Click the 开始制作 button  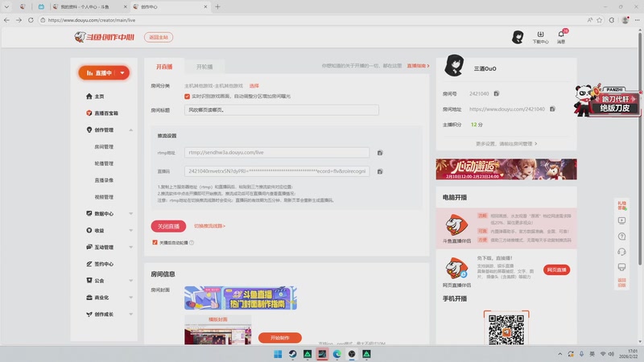280,338
